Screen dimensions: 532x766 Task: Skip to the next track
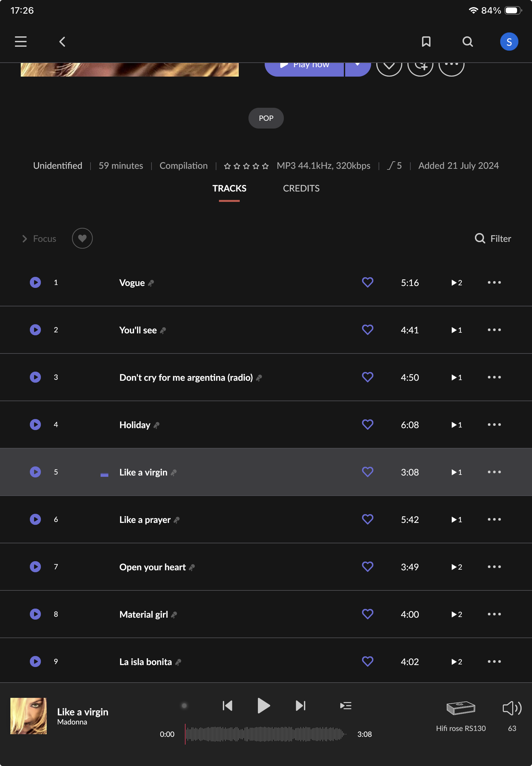point(300,705)
